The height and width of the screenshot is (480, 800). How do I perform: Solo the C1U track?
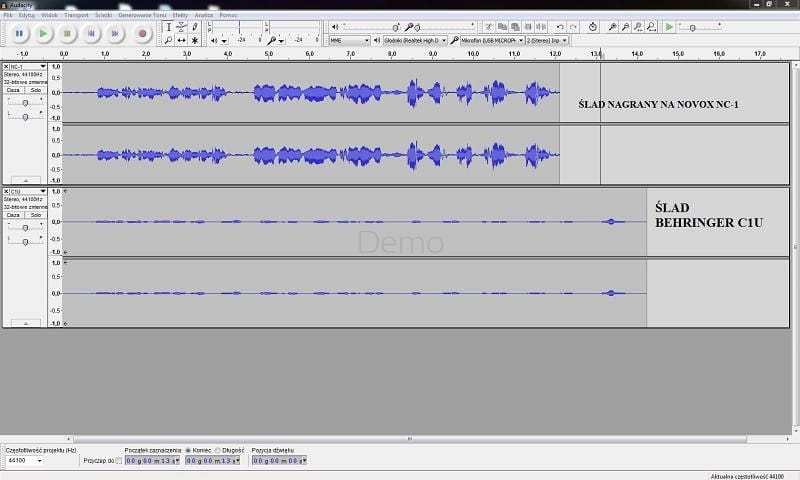[35, 215]
